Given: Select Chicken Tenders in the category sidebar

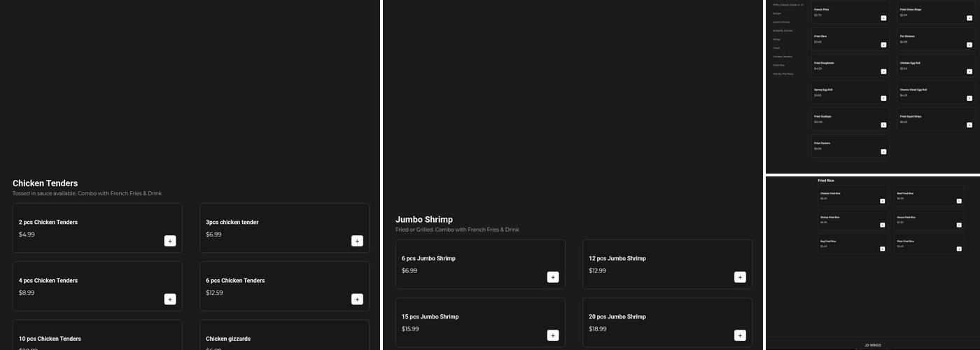Looking at the screenshot, I should 783,57.
